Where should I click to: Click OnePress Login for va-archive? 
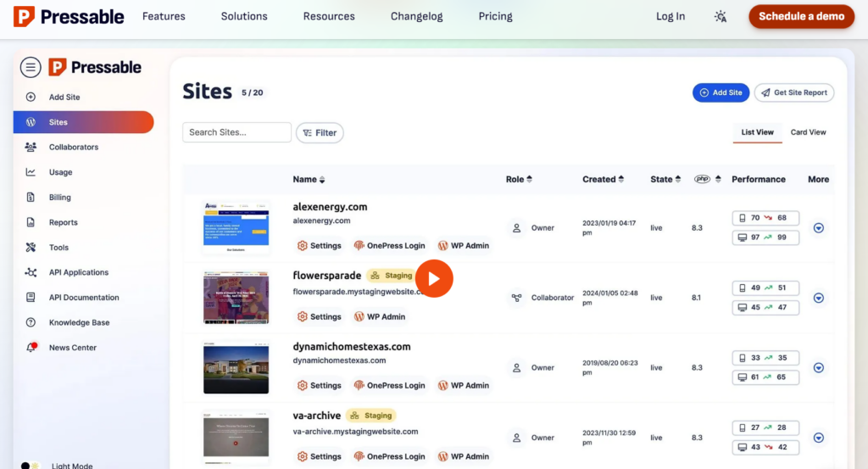(390, 457)
